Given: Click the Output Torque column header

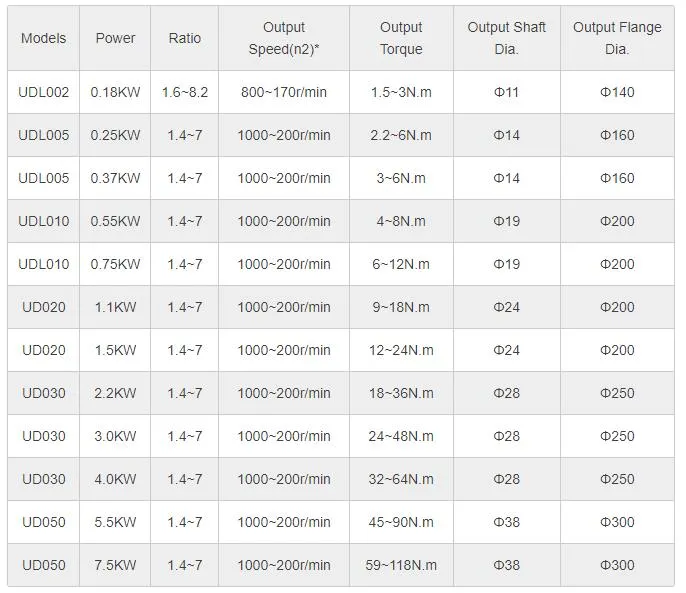Looking at the screenshot, I should (x=401, y=38).
